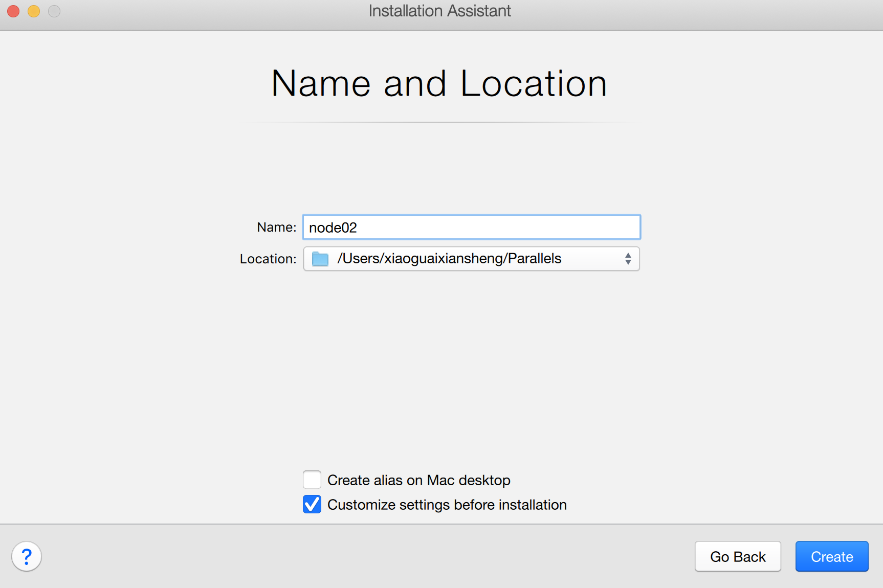This screenshot has height=588, width=883.
Task: Click the folder icon in Location field
Action: coord(320,259)
